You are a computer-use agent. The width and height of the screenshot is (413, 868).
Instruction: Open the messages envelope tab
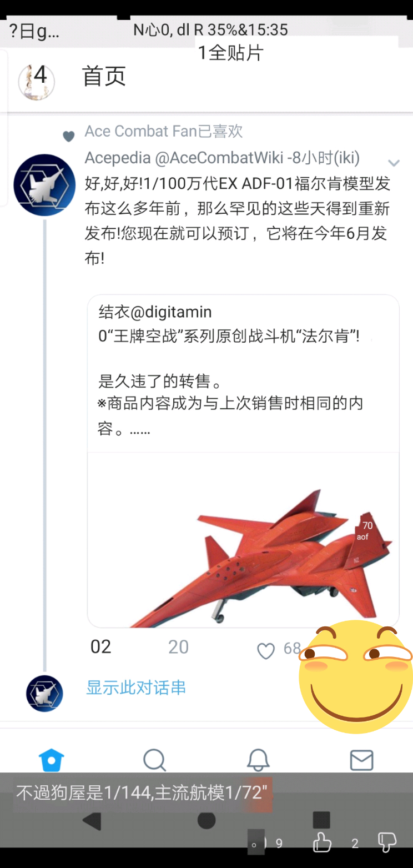coord(361,760)
